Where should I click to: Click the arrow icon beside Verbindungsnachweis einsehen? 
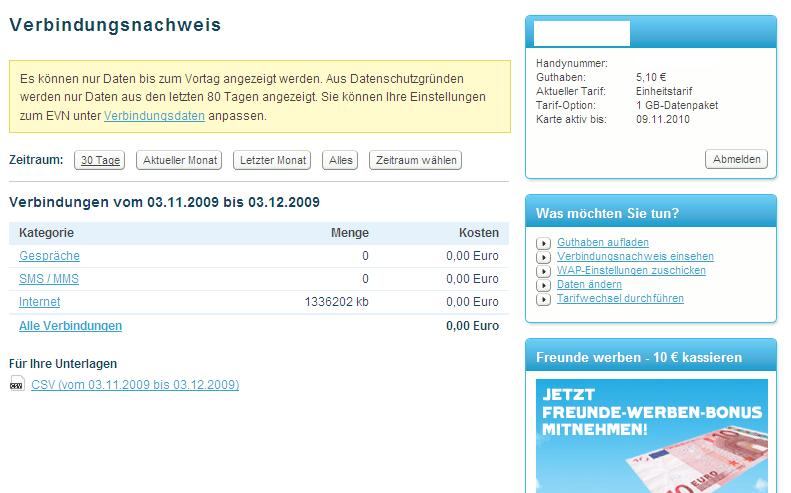pyautogui.click(x=543, y=257)
